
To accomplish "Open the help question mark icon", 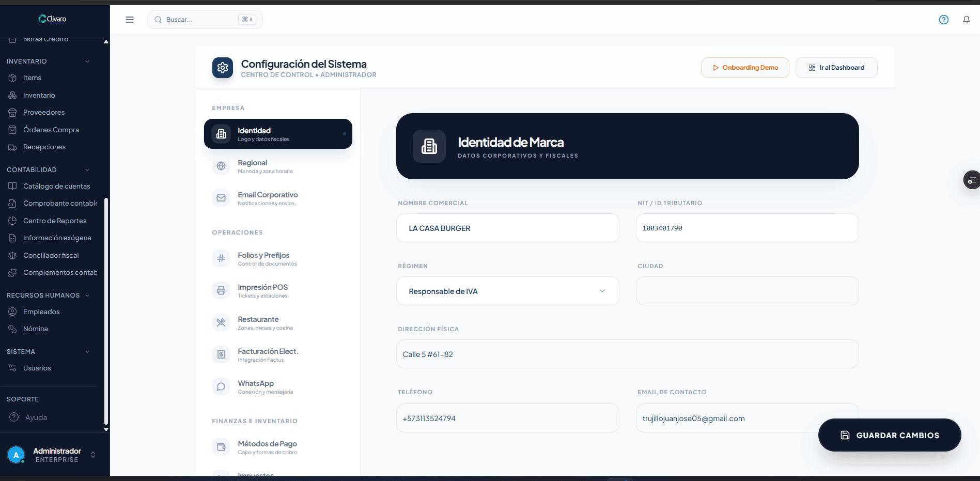I will [x=943, y=20].
